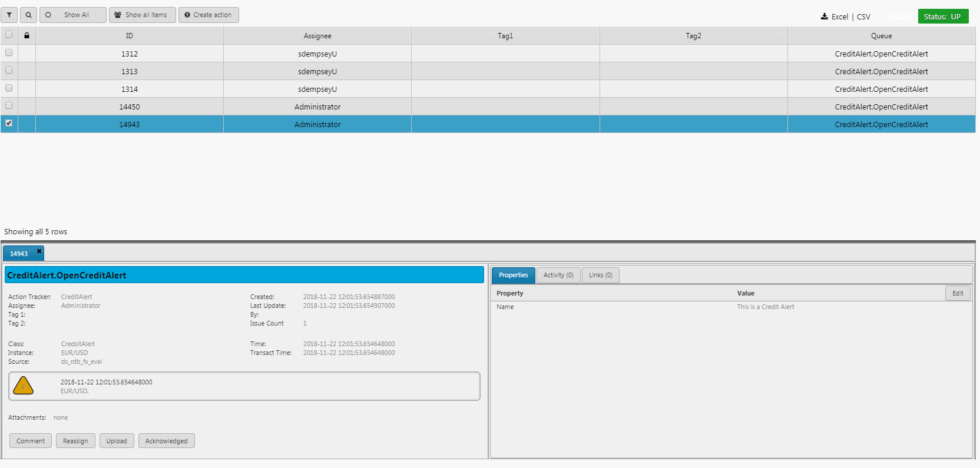Open the filter funnel icon
This screenshot has height=468, width=980.
click(9, 15)
